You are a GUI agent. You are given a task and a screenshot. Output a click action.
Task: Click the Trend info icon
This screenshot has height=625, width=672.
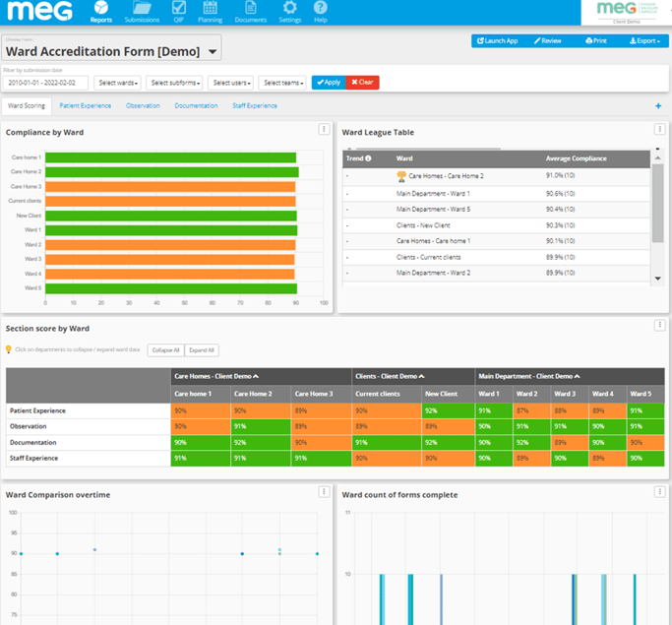pyautogui.click(x=368, y=158)
